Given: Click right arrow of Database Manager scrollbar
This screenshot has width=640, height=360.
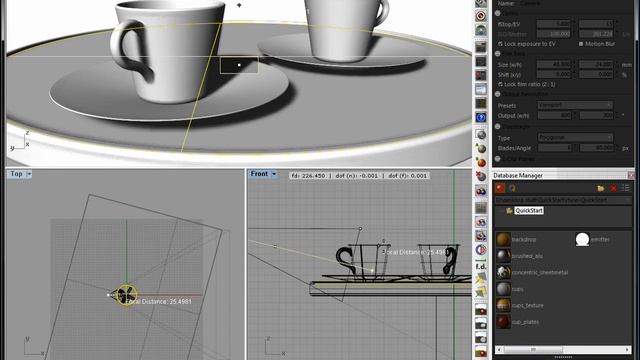Looking at the screenshot, I should pyautogui.click(x=627, y=350).
